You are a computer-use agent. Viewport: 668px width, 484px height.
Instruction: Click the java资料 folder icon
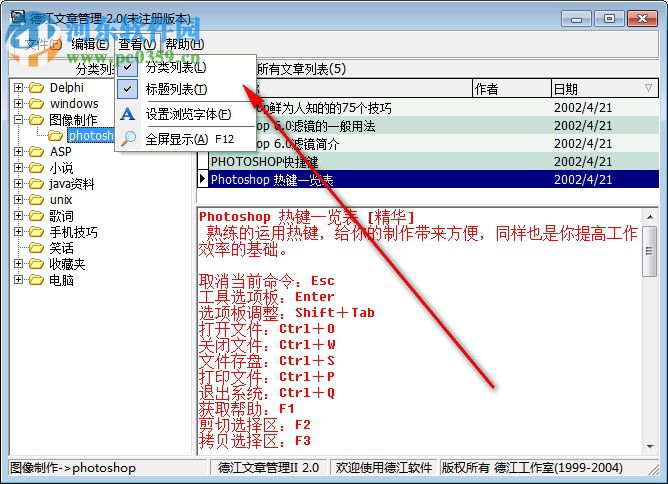[x=37, y=184]
